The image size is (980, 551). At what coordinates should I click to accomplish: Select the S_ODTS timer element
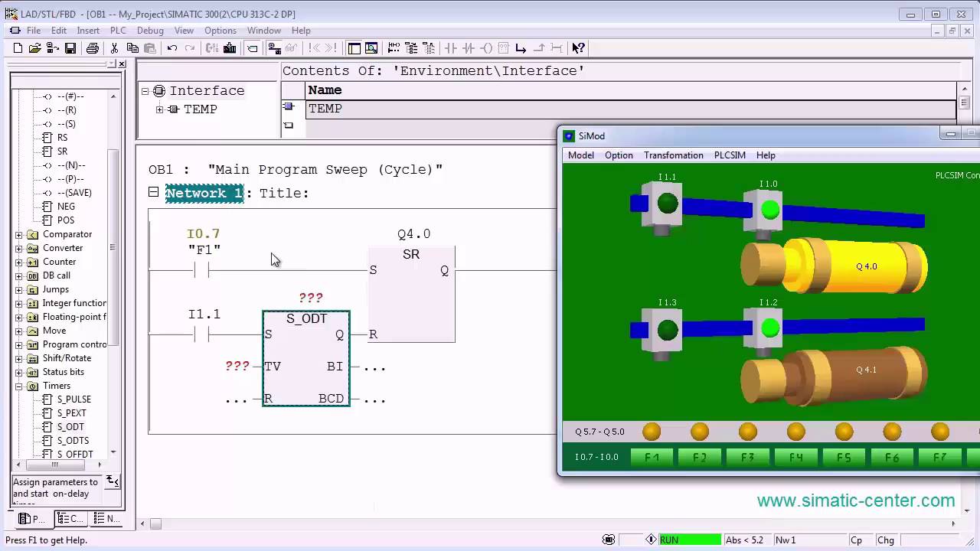73,441
